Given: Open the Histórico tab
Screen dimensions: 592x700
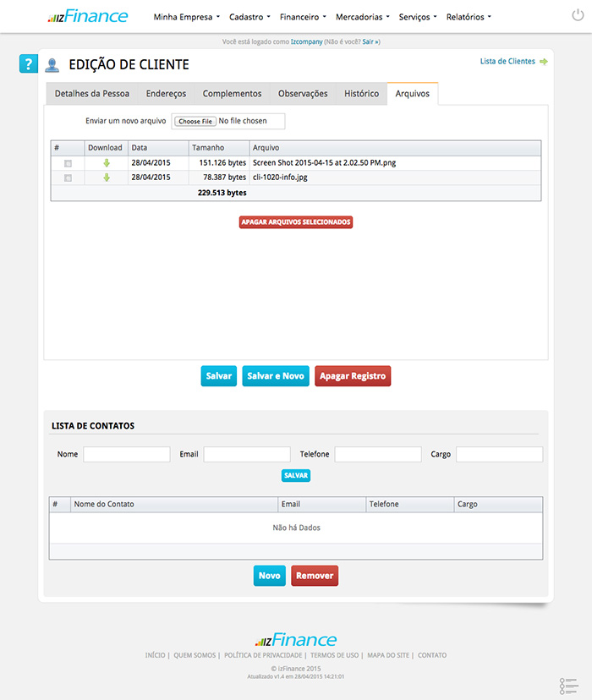Looking at the screenshot, I should click(361, 94).
